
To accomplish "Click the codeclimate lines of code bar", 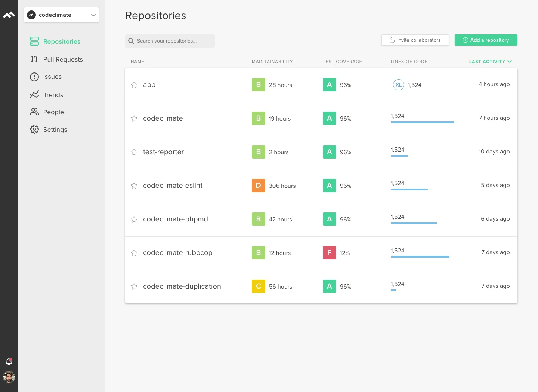I will click(422, 122).
